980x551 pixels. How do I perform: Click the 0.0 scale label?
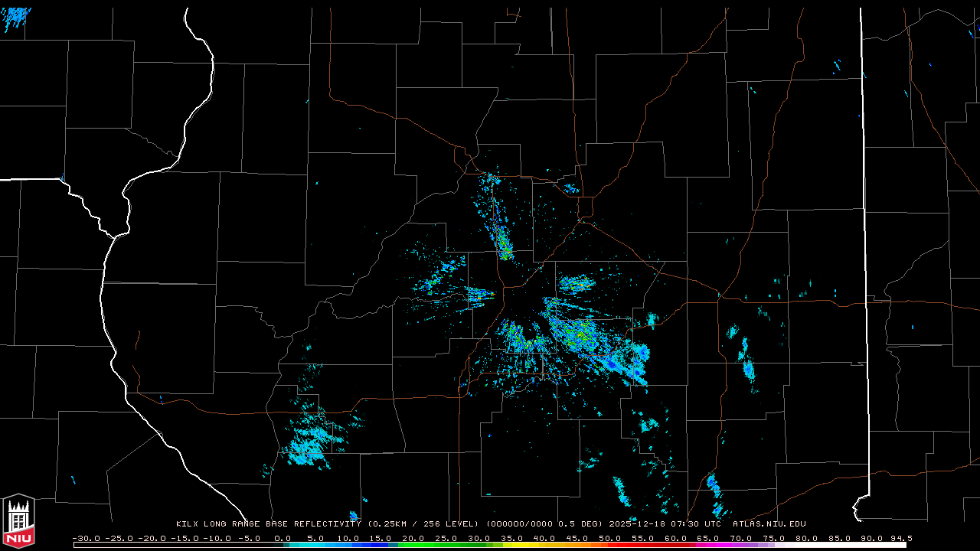(283, 538)
